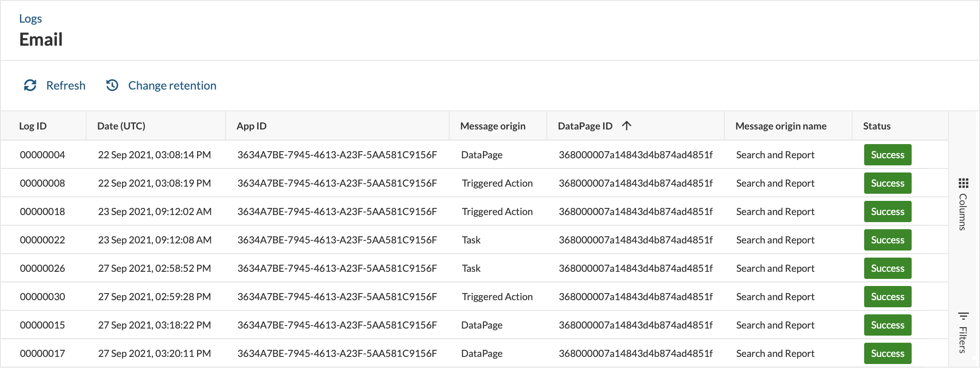Click Success status for log 00000004

[x=888, y=155]
